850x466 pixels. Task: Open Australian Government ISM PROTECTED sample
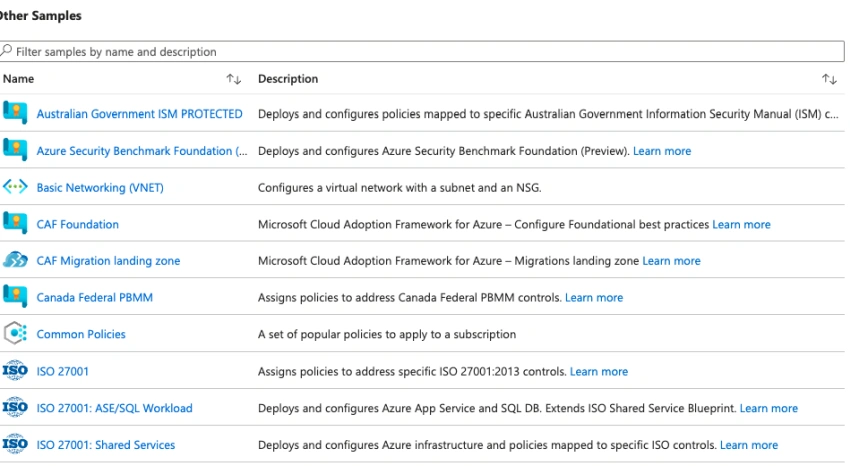pos(139,114)
